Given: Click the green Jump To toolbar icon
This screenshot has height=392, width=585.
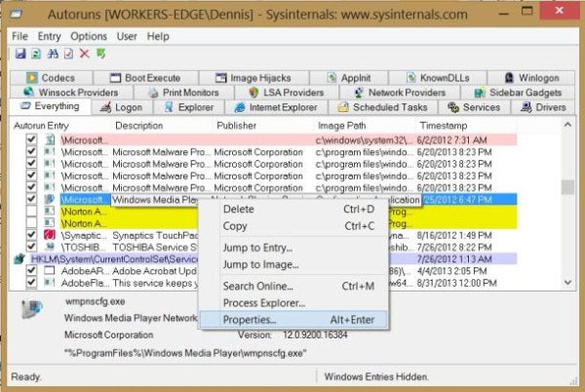Looking at the screenshot, I should [x=100, y=54].
